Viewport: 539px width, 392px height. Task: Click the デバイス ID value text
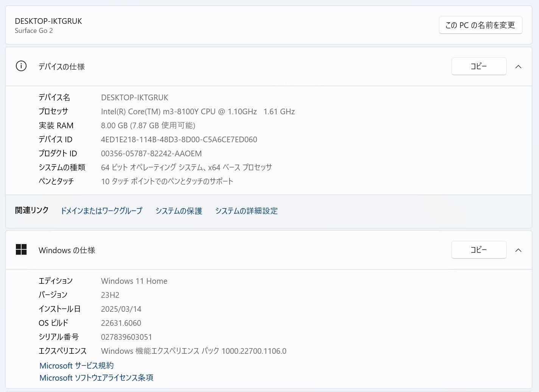(x=179, y=140)
